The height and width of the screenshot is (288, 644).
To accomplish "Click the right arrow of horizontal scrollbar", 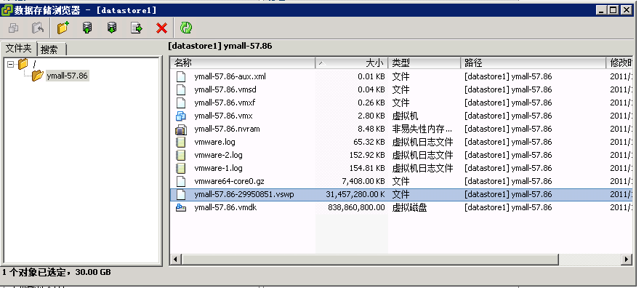I will (x=627, y=259).
